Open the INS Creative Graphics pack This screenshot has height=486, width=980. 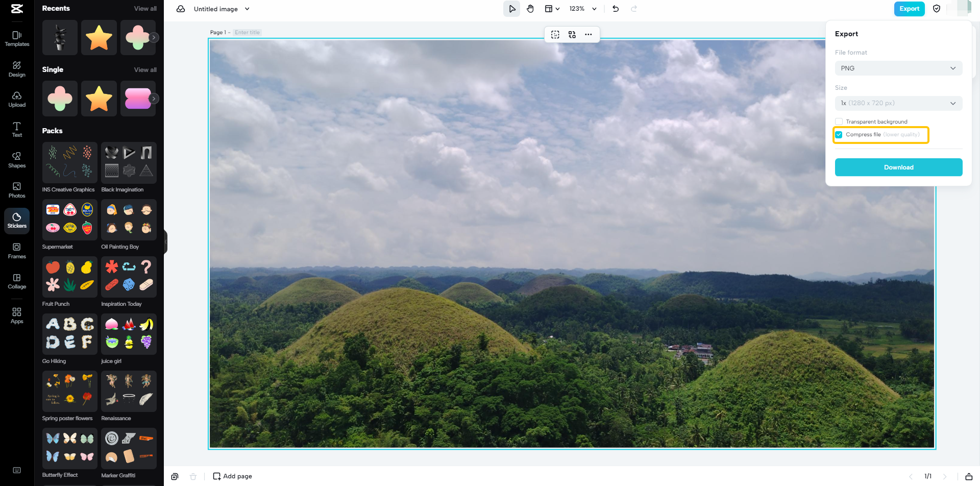point(69,163)
